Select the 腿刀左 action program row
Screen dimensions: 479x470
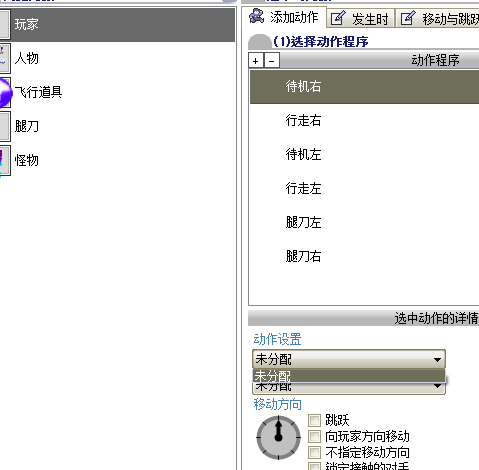(364, 222)
